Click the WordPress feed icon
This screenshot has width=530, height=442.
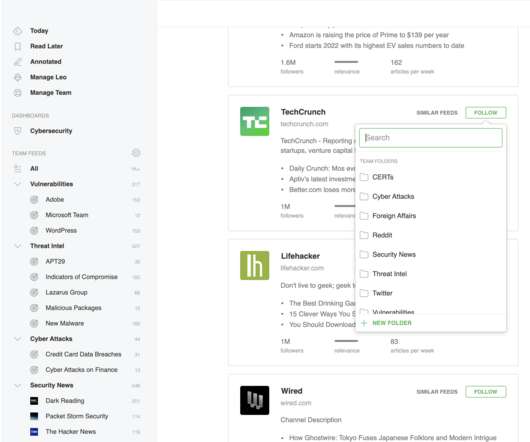(34, 230)
